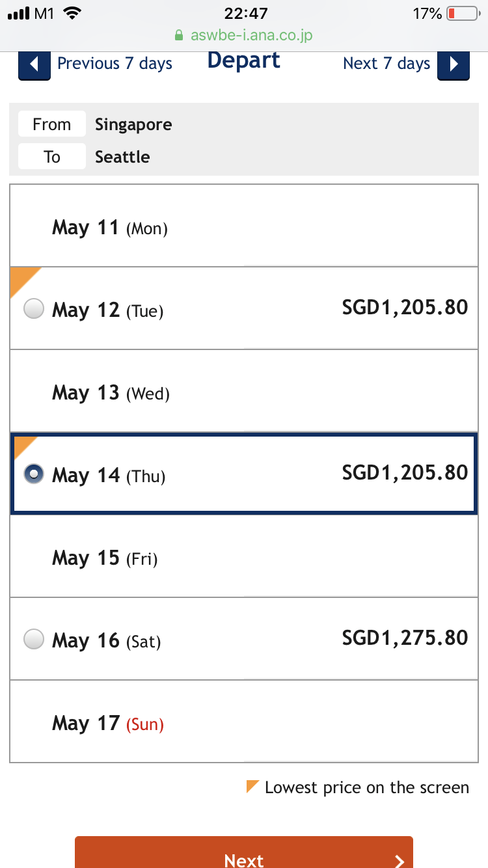Image resolution: width=488 pixels, height=868 pixels.
Task: Tap the orange triangle legend marker
Action: pyautogui.click(x=252, y=785)
